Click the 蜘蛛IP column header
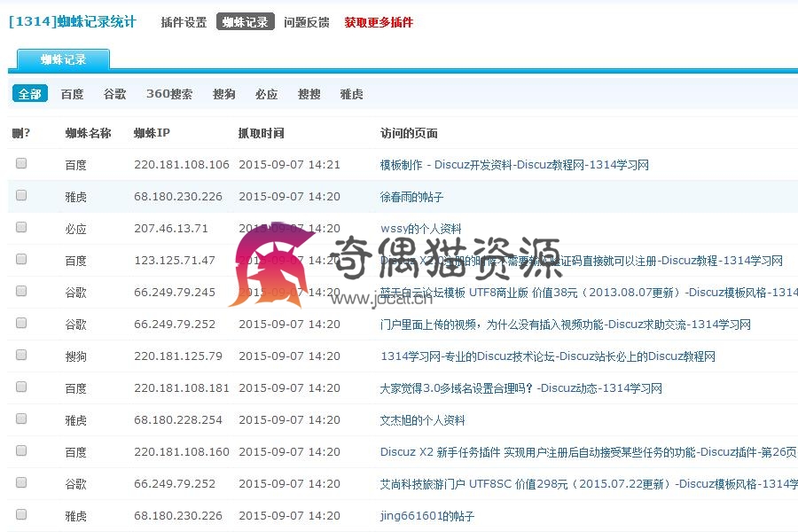The width and height of the screenshot is (798, 532). click(152, 133)
